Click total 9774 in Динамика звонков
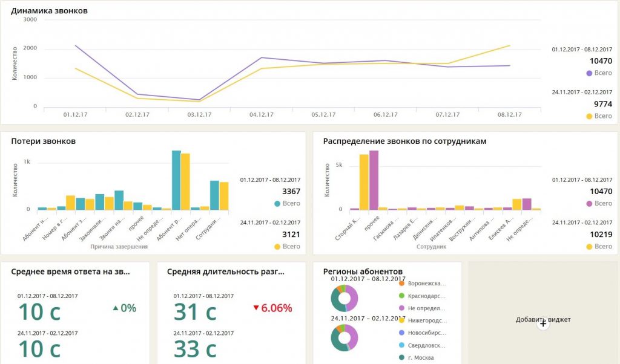620x364 pixels. [x=603, y=104]
